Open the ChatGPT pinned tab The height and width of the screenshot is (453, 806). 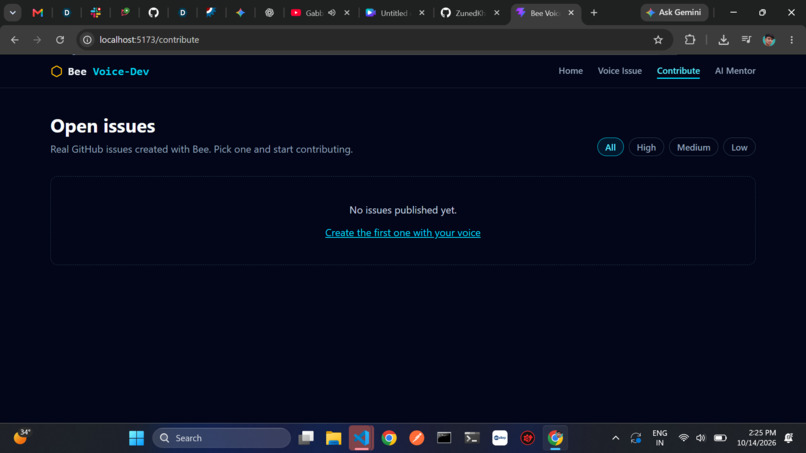point(269,13)
